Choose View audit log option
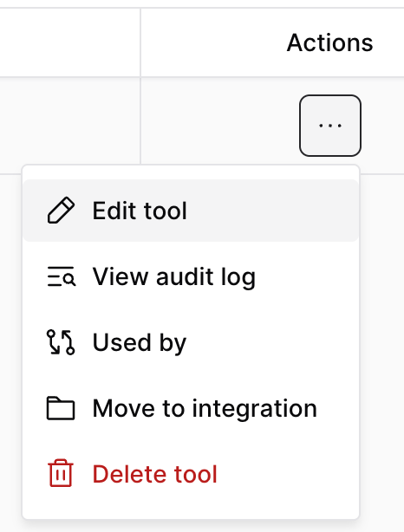 coord(191,276)
